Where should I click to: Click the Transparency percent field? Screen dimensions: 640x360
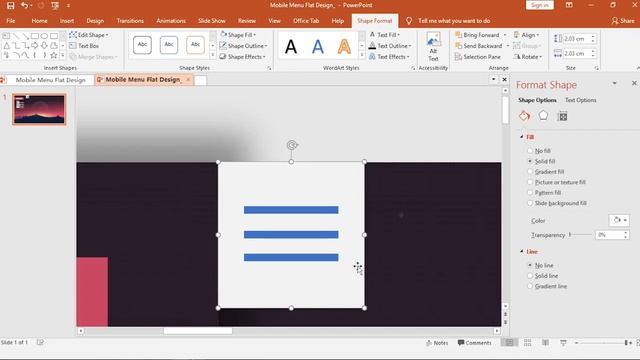coord(609,235)
